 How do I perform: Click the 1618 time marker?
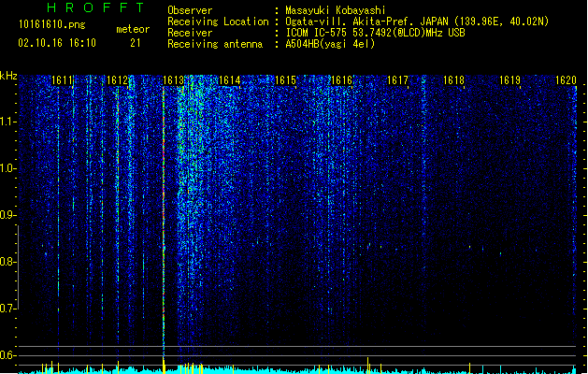[453, 80]
